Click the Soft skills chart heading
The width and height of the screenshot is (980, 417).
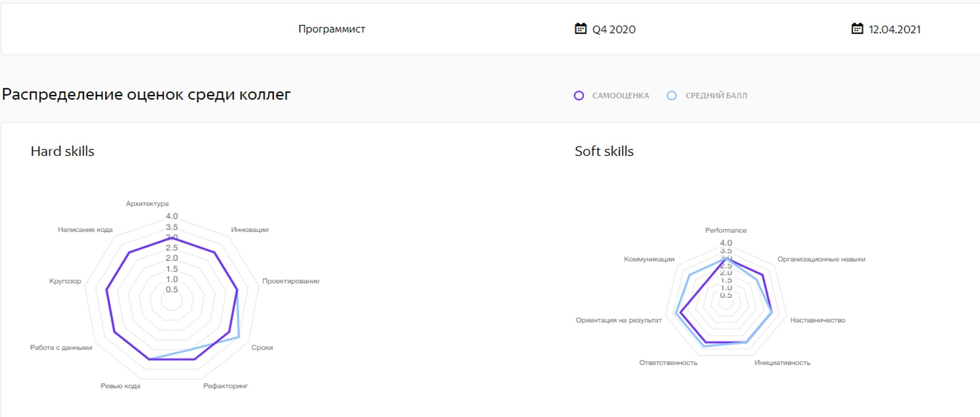pos(604,151)
